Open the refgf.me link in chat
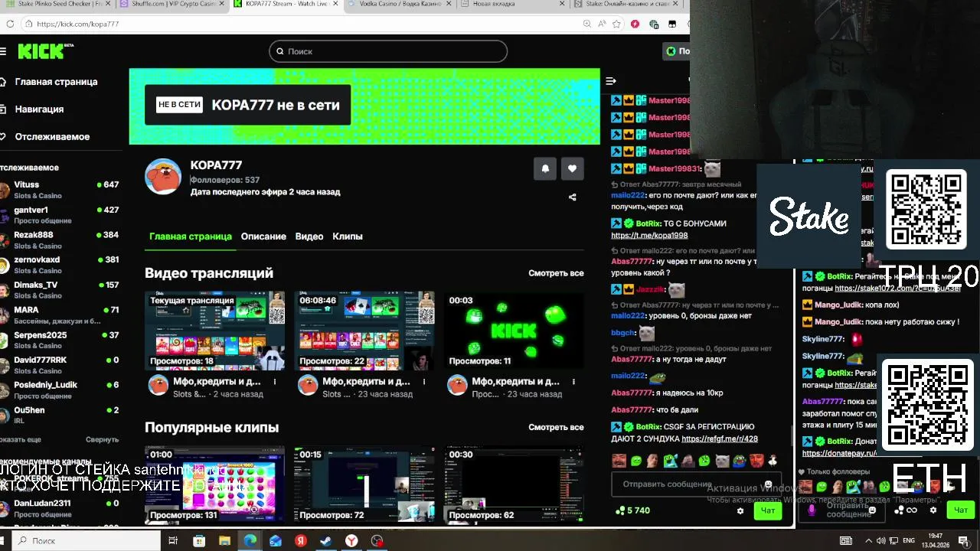Image resolution: width=980 pixels, height=551 pixels. [x=720, y=439]
